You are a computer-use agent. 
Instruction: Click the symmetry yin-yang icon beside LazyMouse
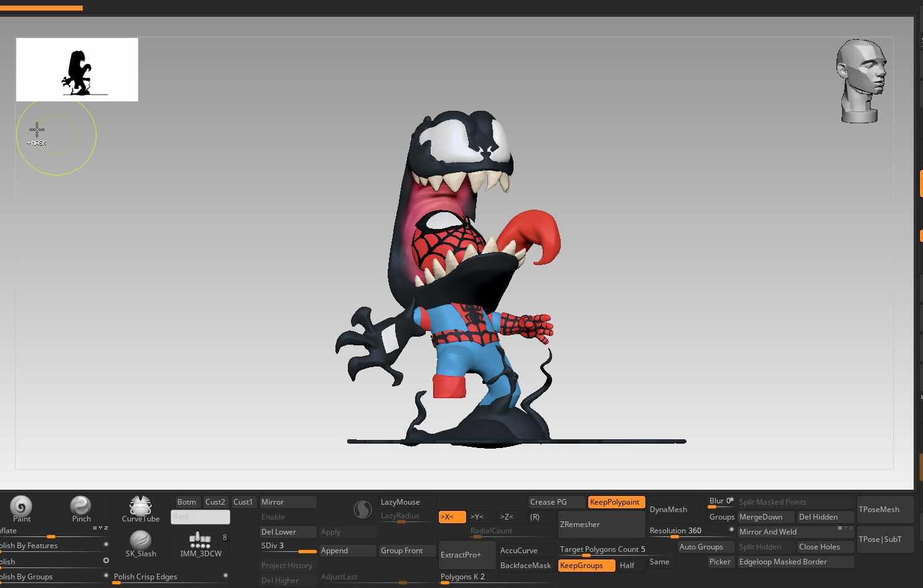[x=362, y=510]
